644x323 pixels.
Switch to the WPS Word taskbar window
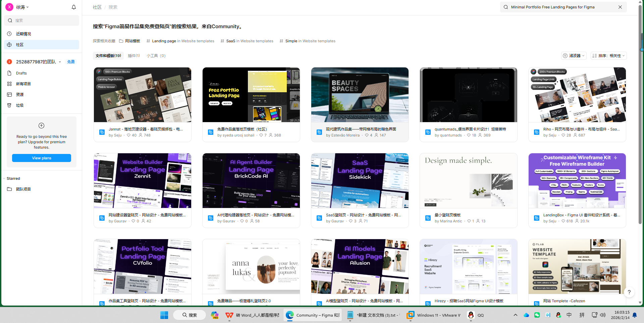click(253, 315)
